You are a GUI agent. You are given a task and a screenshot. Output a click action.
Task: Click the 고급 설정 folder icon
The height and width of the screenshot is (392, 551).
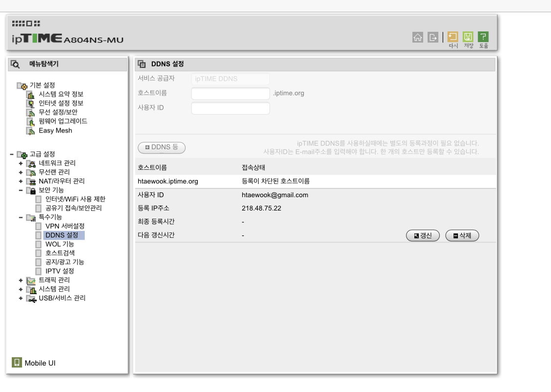click(22, 155)
